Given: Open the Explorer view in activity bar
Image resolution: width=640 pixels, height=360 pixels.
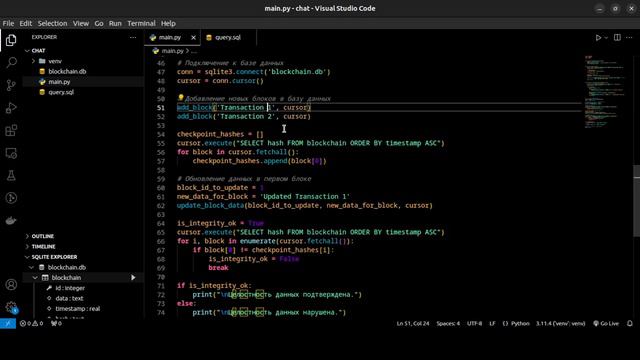Looking at the screenshot, I should (11, 40).
